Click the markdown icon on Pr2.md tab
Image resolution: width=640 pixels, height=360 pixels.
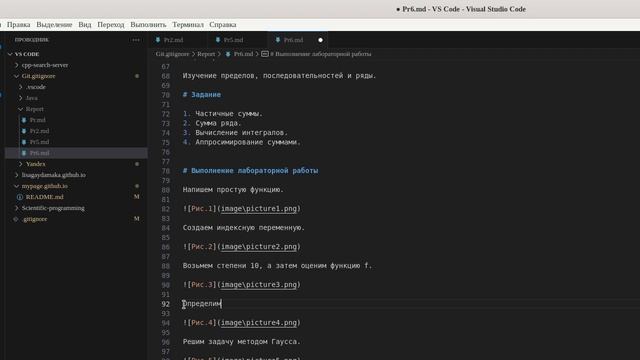pos(158,40)
